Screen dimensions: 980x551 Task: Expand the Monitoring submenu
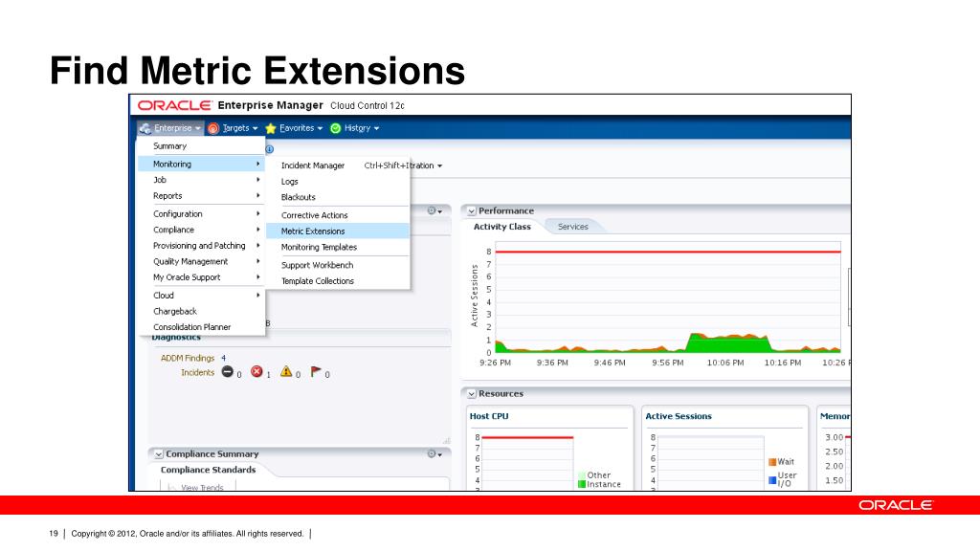(201, 164)
